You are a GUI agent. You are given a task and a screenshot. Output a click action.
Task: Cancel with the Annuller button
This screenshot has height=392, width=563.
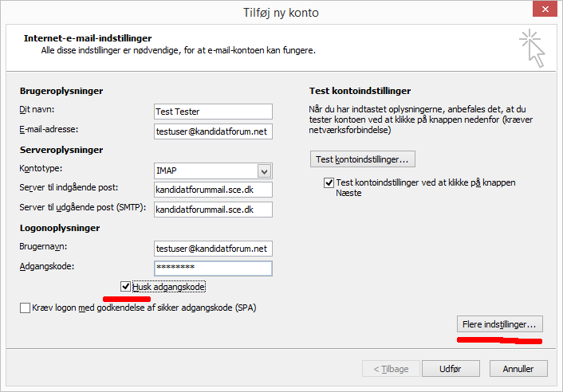(x=518, y=369)
